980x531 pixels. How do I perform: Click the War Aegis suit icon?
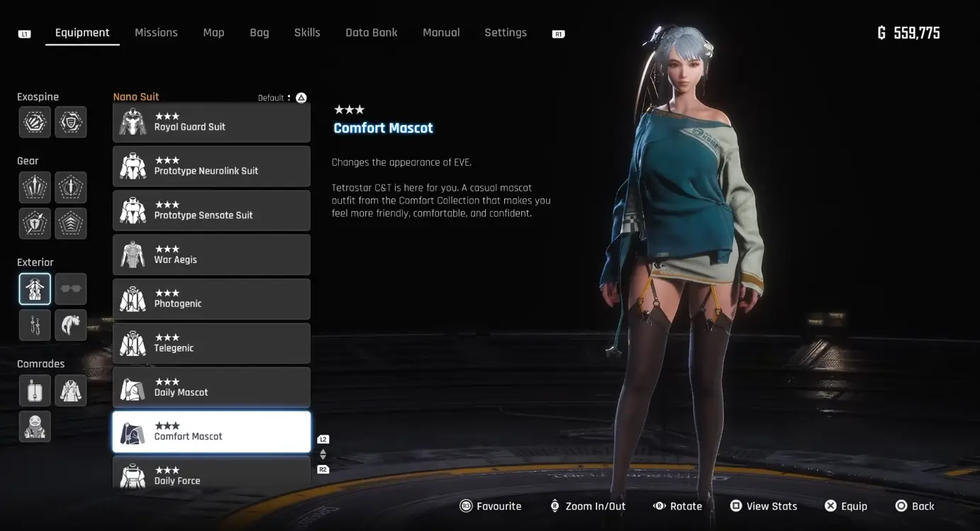(133, 255)
